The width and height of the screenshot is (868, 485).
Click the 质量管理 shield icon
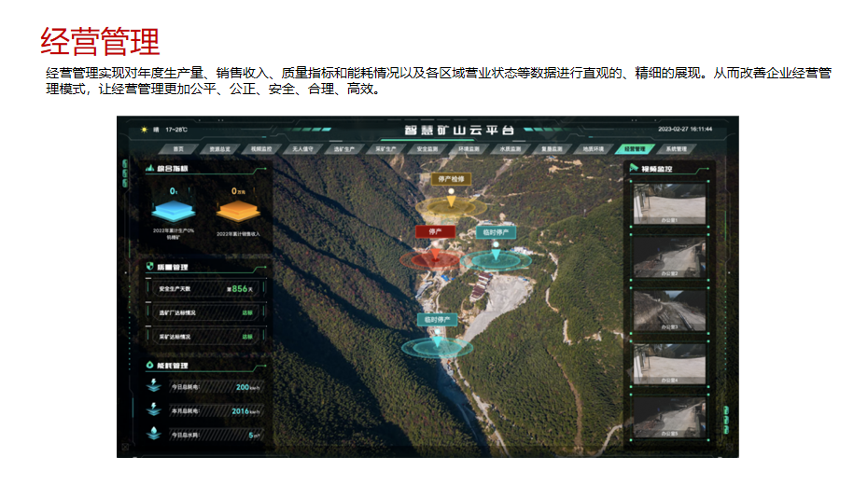pos(148,267)
